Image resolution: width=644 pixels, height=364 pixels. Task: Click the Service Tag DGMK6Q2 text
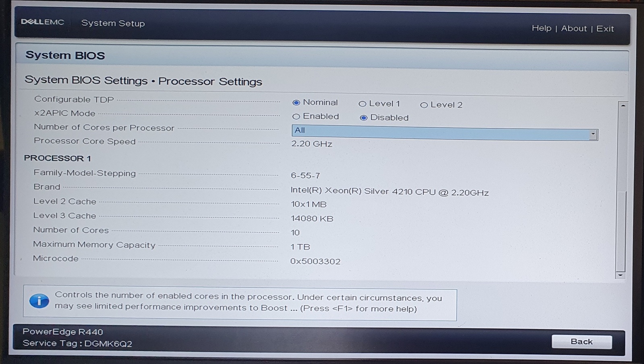pos(77,343)
